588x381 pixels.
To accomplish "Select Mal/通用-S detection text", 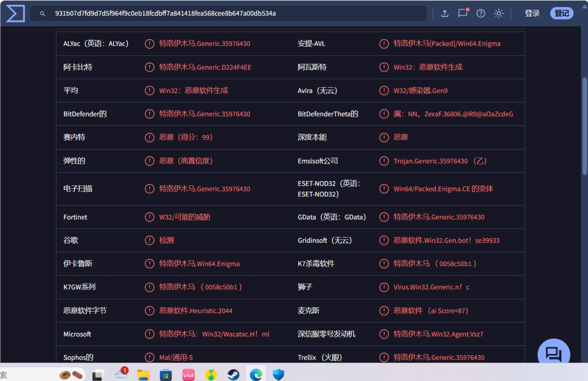I will (176, 357).
